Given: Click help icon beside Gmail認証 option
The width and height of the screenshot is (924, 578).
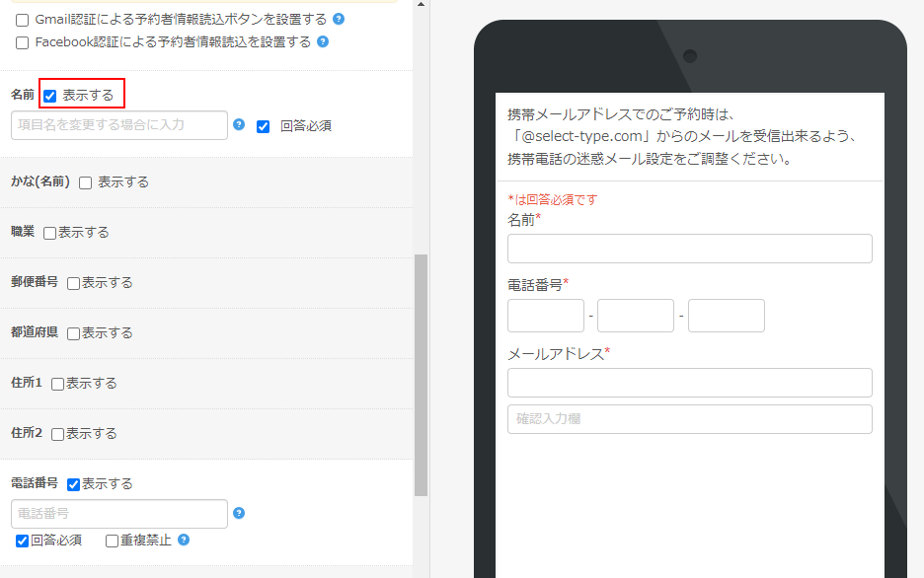Looking at the screenshot, I should pyautogui.click(x=339, y=19).
